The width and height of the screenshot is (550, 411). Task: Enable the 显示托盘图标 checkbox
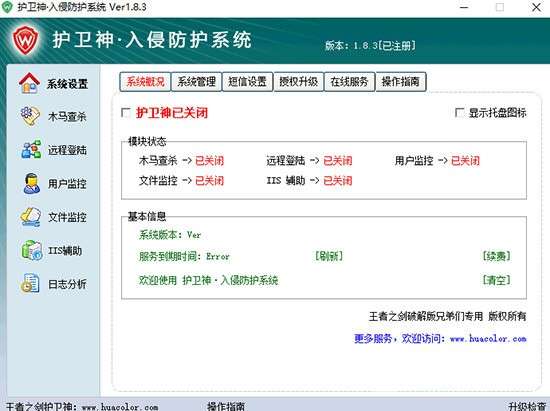click(x=459, y=113)
